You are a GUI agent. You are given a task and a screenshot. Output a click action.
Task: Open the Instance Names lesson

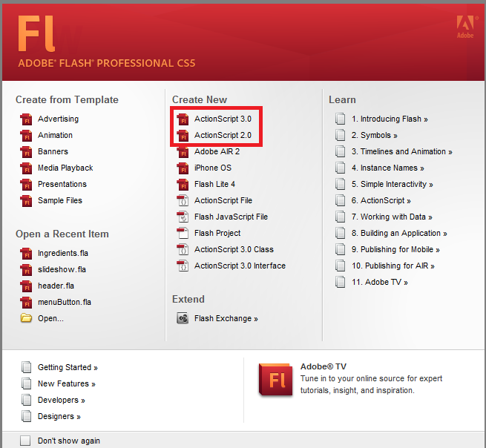click(x=388, y=168)
